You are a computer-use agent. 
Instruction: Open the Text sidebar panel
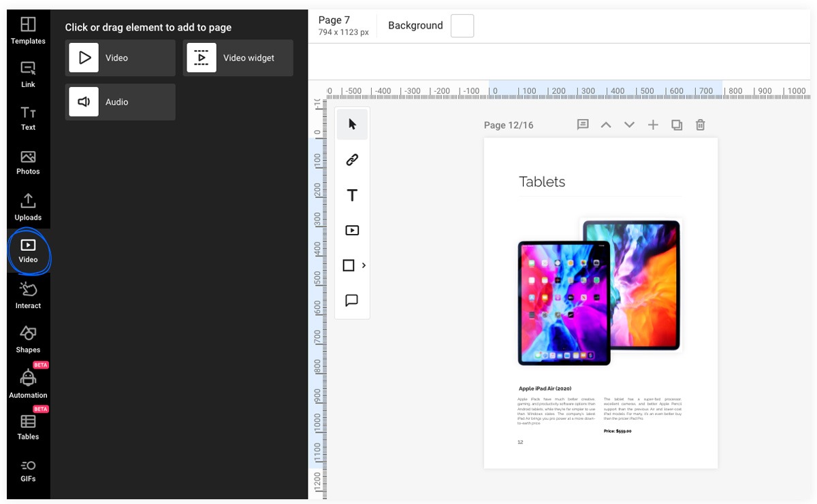[28, 118]
